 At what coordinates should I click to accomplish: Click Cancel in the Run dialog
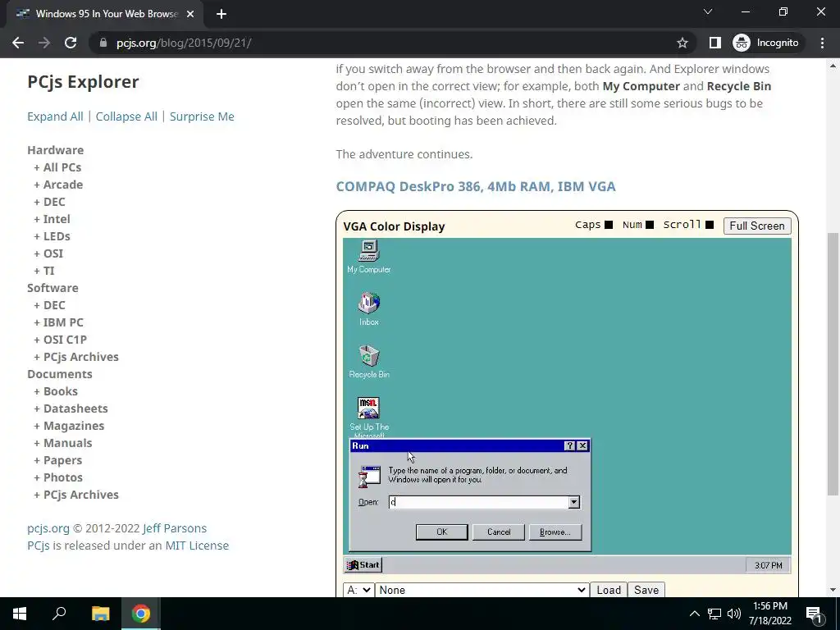[498, 532]
